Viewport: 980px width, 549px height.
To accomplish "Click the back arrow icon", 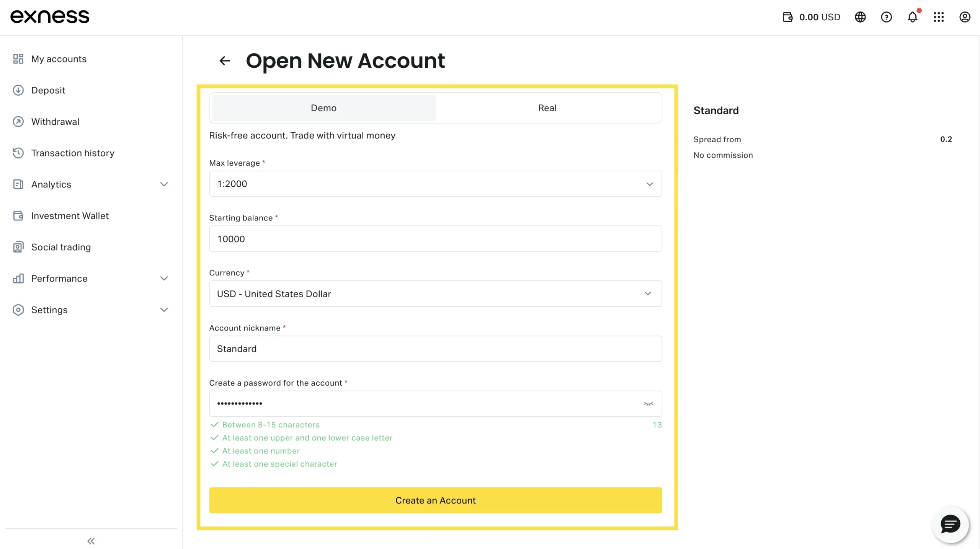I will [225, 60].
